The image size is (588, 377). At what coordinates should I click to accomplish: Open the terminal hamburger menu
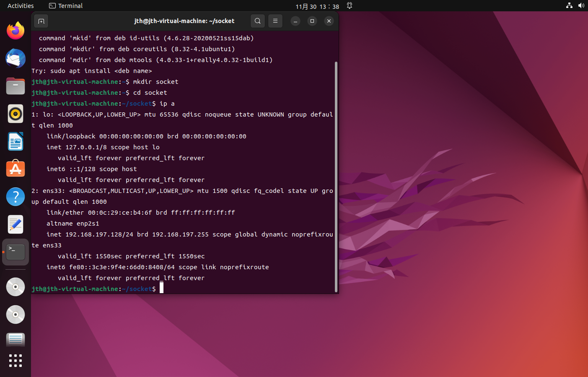[275, 21]
